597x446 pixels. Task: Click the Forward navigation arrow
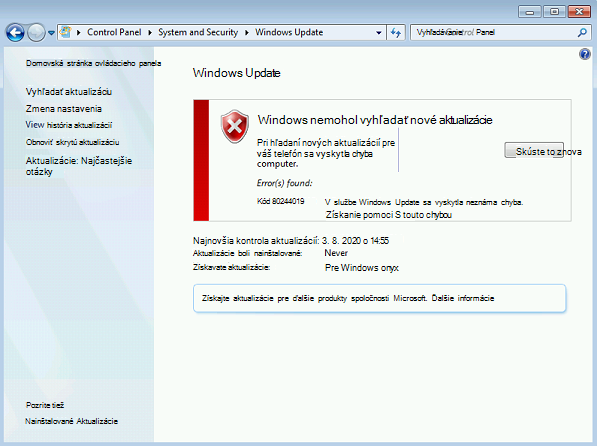pyautogui.click(x=37, y=33)
